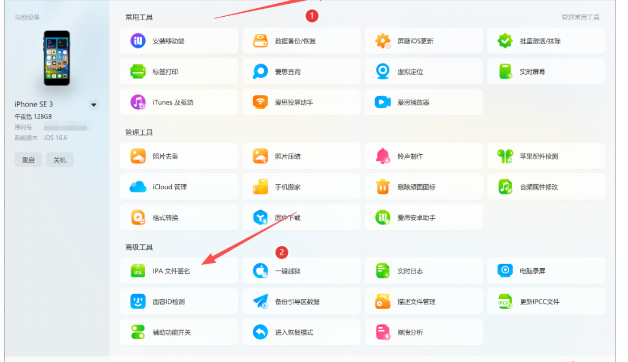Open the iCloud 管理 tool

tap(179, 187)
